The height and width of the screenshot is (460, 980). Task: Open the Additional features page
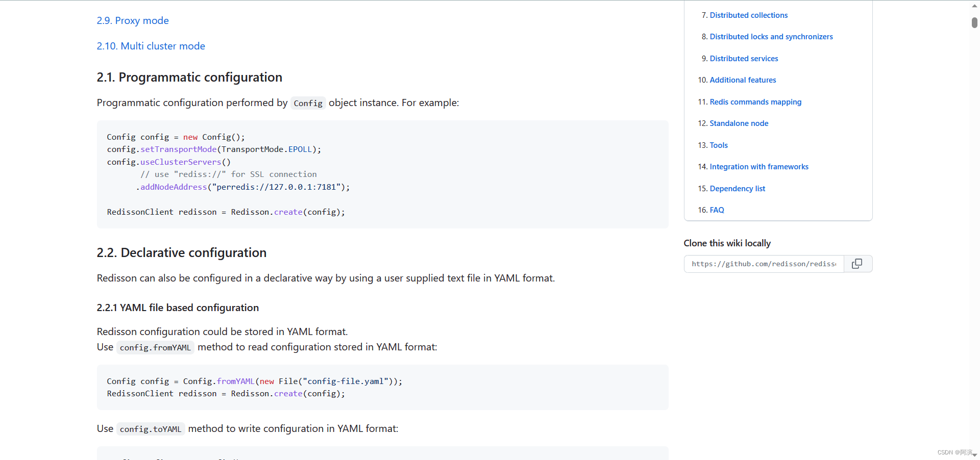click(743, 80)
